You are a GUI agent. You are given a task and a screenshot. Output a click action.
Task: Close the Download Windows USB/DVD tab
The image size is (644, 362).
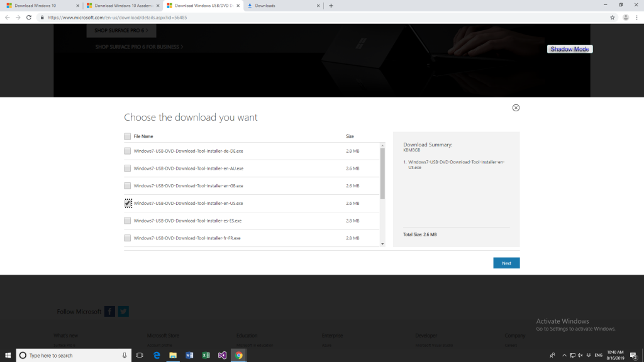click(238, 6)
